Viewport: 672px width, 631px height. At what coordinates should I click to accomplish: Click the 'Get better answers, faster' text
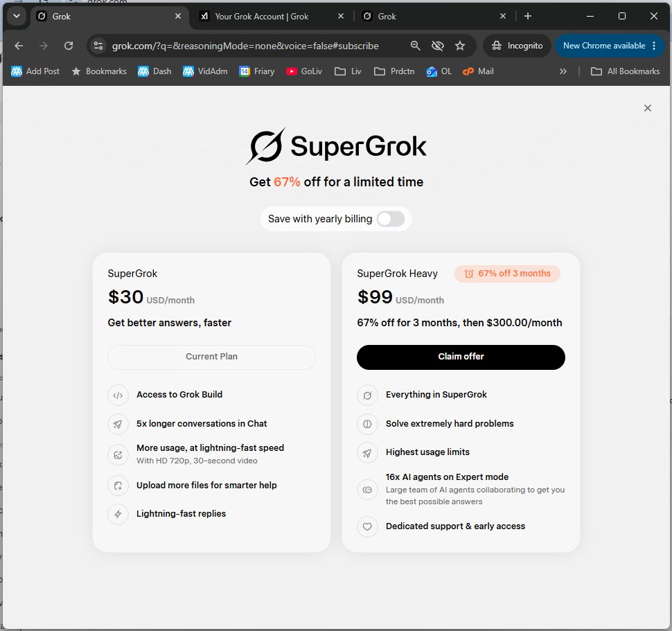click(169, 323)
